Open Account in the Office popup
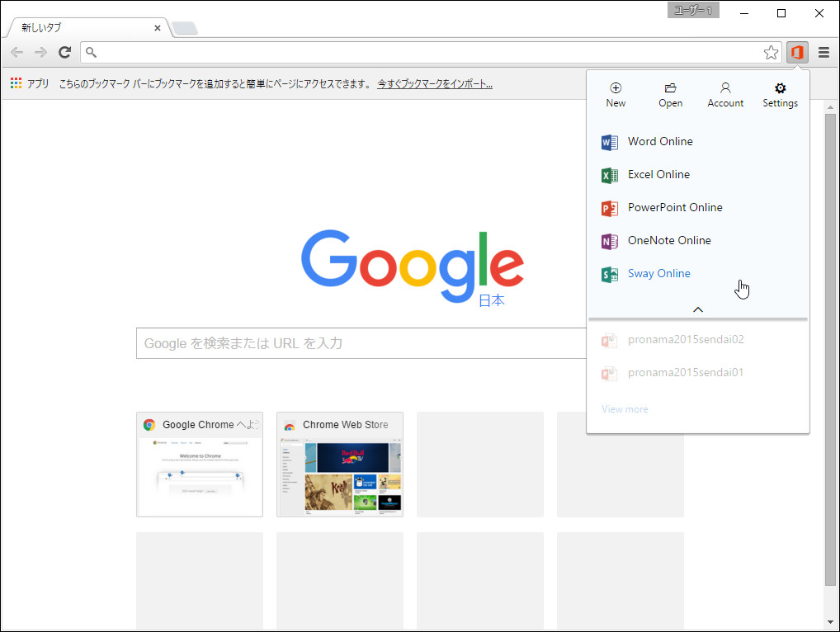840x632 pixels. point(725,96)
